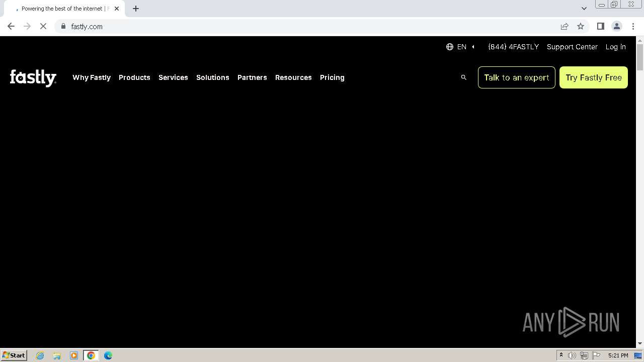The height and width of the screenshot is (362, 644).
Task: Open the Action Center flag icon
Action: (x=596, y=355)
